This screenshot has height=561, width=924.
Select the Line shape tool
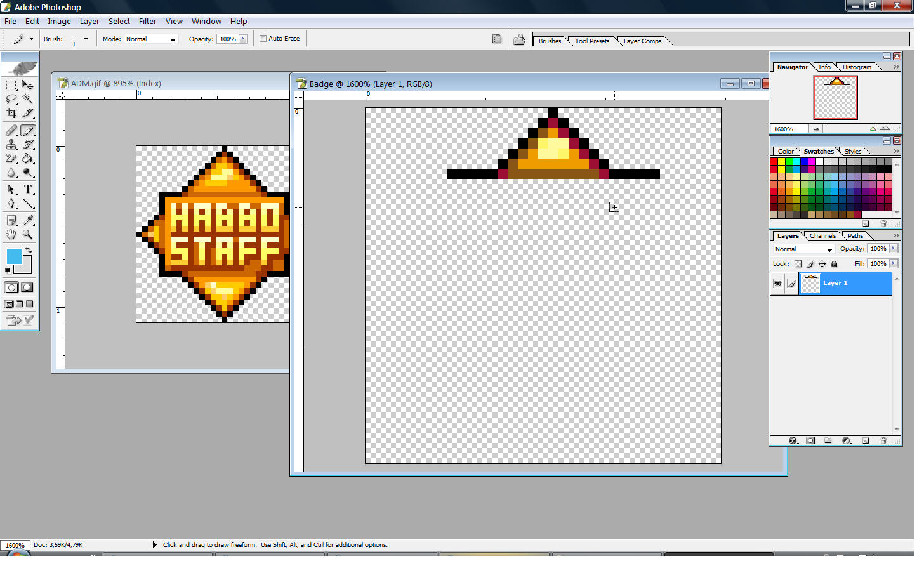28,204
